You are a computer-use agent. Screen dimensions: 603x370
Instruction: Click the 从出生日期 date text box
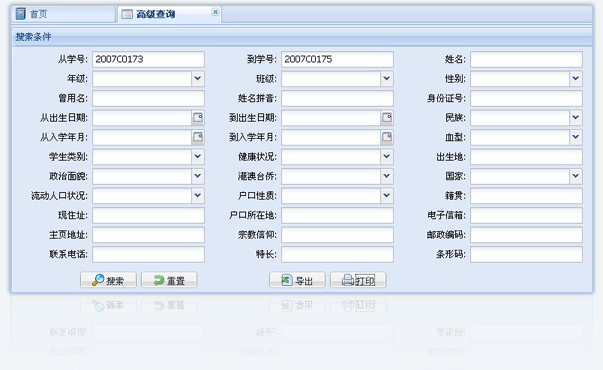142,118
